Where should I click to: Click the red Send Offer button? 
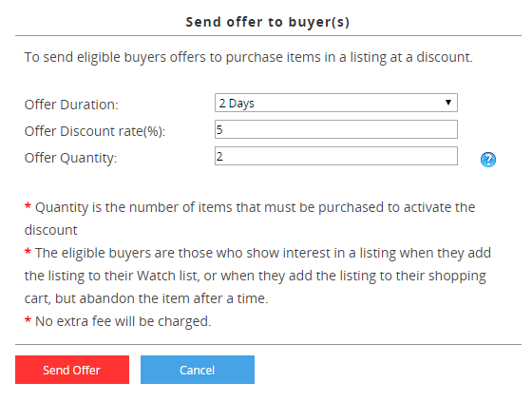tap(72, 370)
